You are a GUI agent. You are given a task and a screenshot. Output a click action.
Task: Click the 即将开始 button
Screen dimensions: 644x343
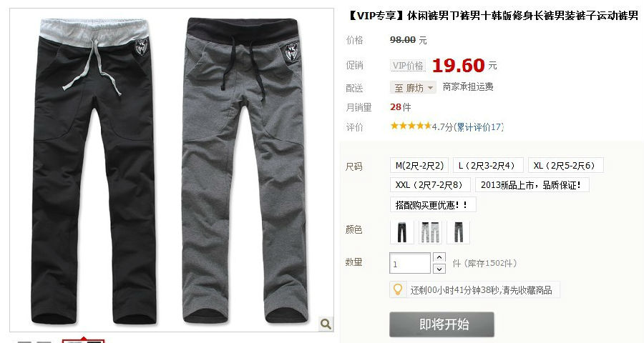click(x=442, y=324)
